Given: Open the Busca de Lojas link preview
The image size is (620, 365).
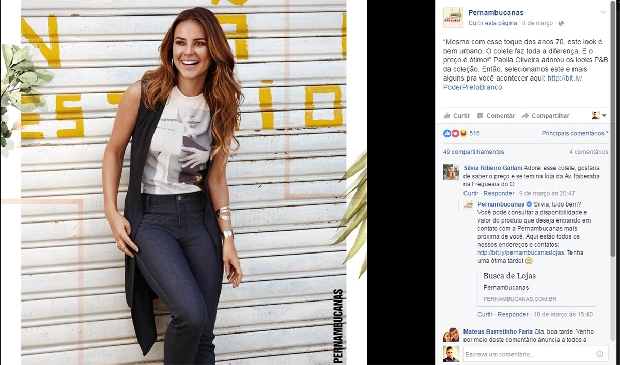Looking at the screenshot, I should pos(537,287).
